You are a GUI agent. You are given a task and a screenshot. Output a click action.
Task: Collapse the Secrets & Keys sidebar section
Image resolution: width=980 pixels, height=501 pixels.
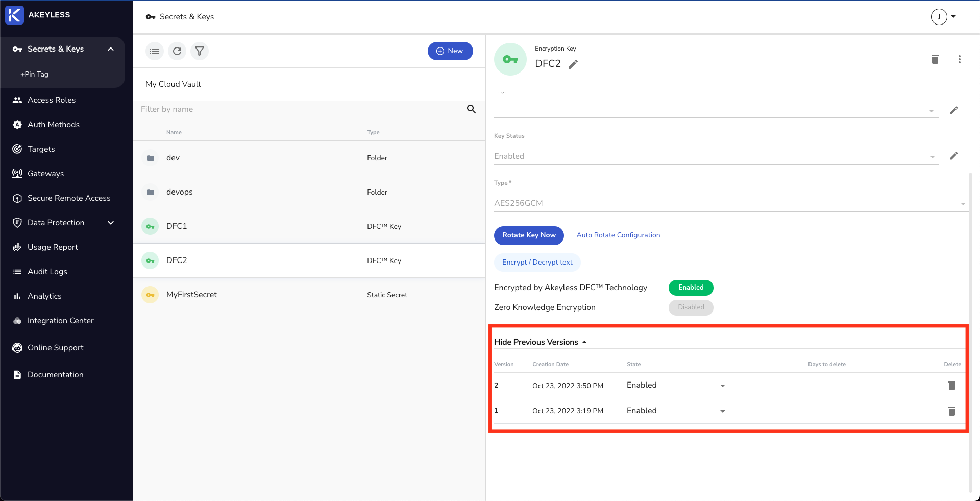pyautogui.click(x=111, y=49)
